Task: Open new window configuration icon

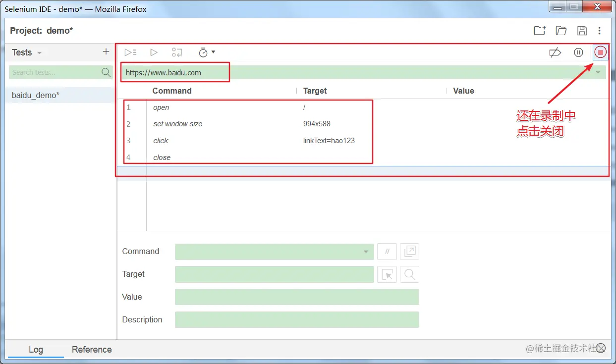Action: 409,252
